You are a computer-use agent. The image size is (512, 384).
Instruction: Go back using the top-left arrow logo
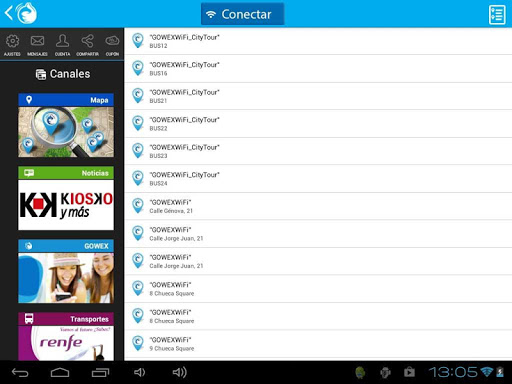pyautogui.click(x=21, y=13)
